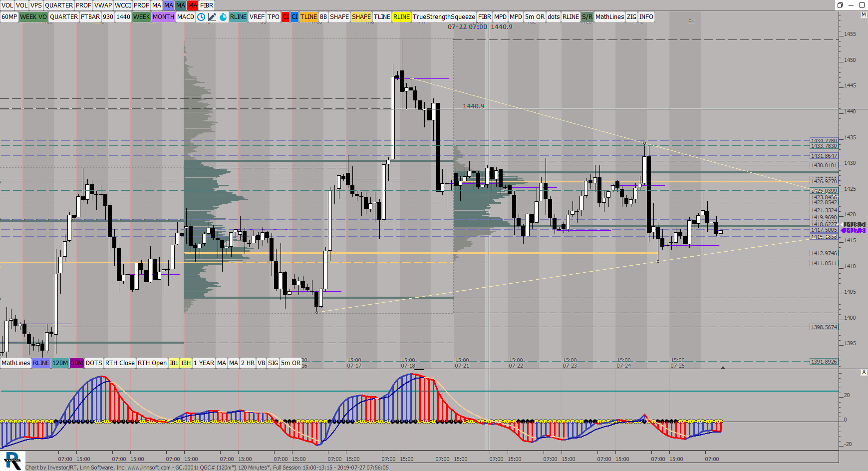This screenshot has height=471, width=868.
Task: Toggle the orange TLINE button
Action: click(x=308, y=17)
